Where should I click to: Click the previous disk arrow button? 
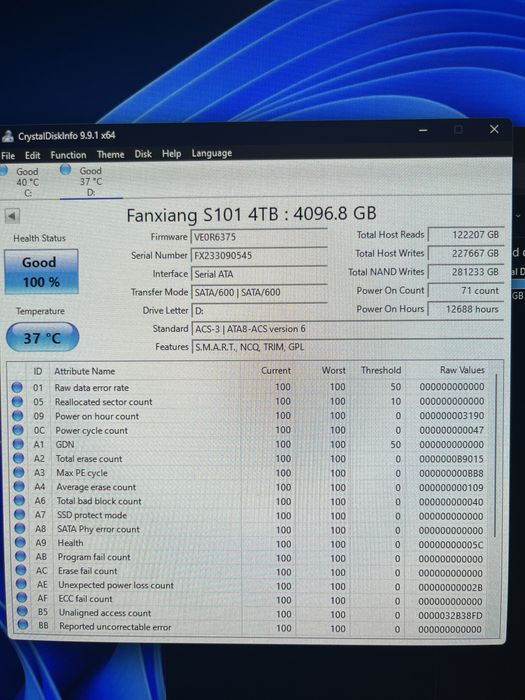click(x=12, y=216)
